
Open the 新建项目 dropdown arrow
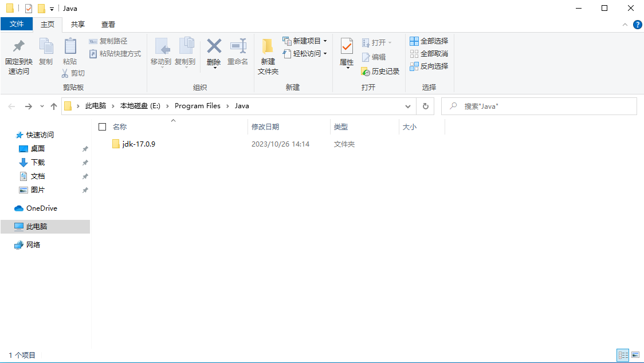(325, 40)
